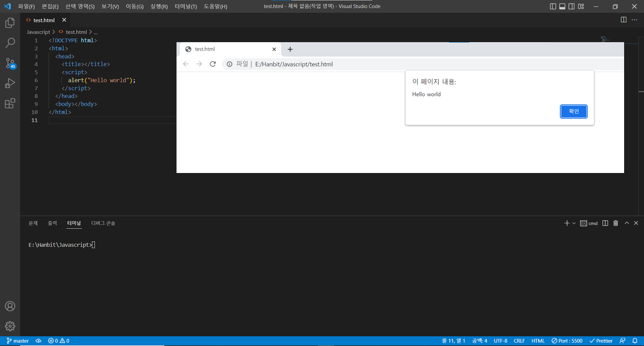Open new browser tab plus button
644x346 pixels.
point(290,49)
